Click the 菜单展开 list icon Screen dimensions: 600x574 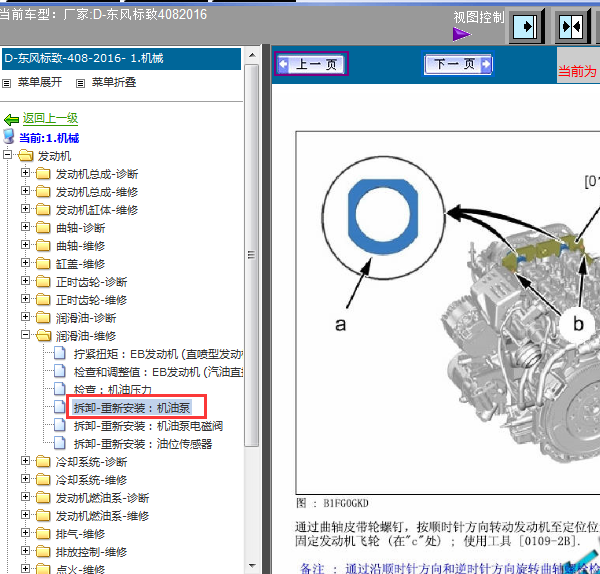coord(7,83)
